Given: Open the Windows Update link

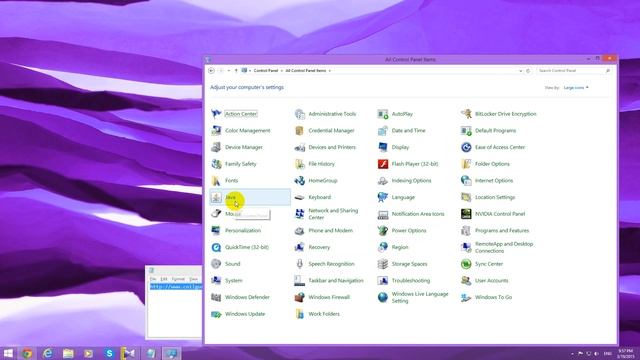Looking at the screenshot, I should (x=245, y=314).
